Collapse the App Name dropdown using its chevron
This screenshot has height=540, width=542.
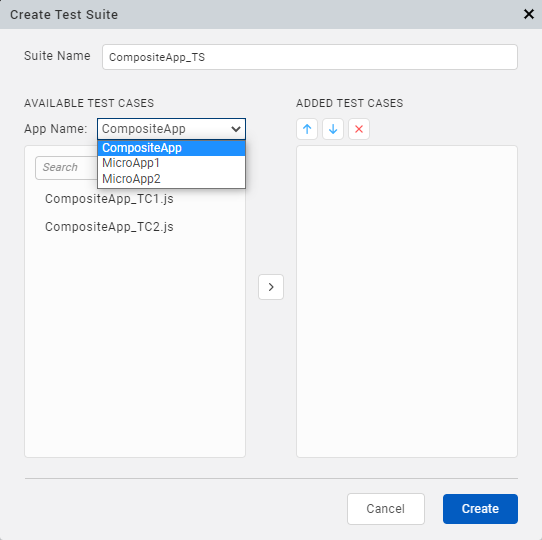point(236,129)
